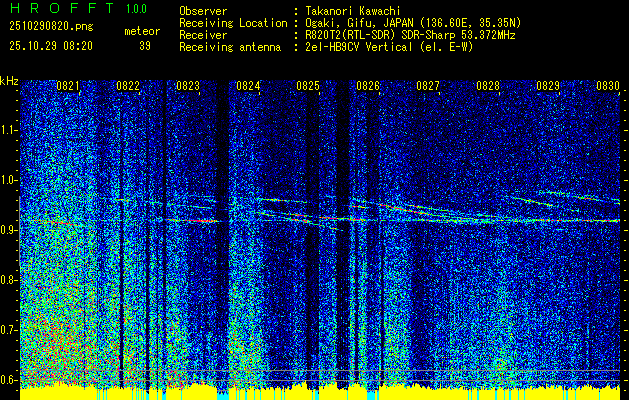Screen dimensions: 629x400
Task: Click the 0830 time marker
Action: [608, 86]
